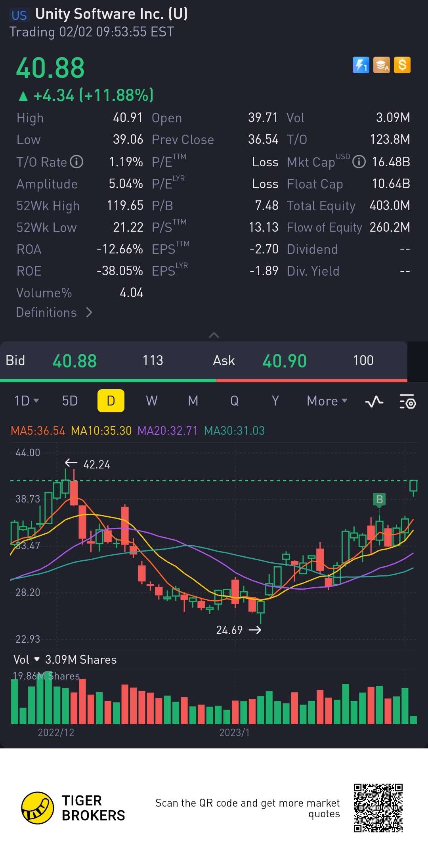Tap the Bid price 40.88

pyautogui.click(x=75, y=361)
